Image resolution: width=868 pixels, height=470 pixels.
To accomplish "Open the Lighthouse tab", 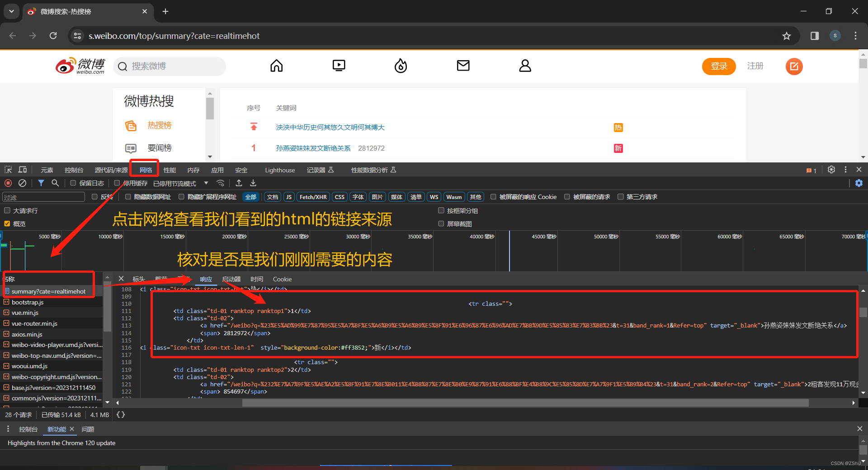I will click(x=280, y=170).
